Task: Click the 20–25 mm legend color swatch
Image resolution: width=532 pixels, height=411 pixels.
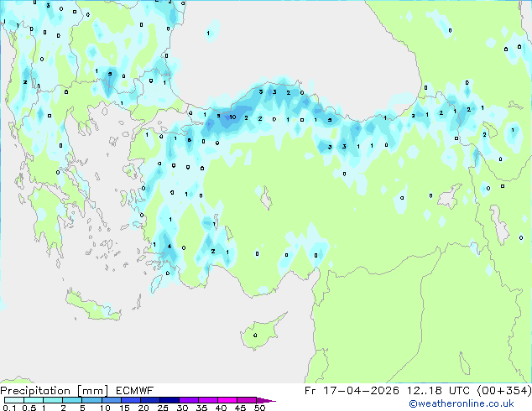Action: pos(150,400)
